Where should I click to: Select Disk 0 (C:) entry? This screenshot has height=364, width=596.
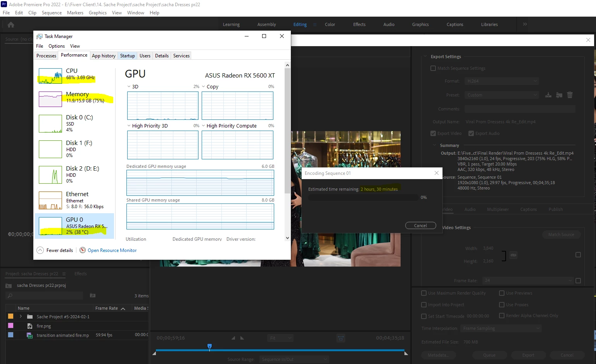tap(74, 123)
